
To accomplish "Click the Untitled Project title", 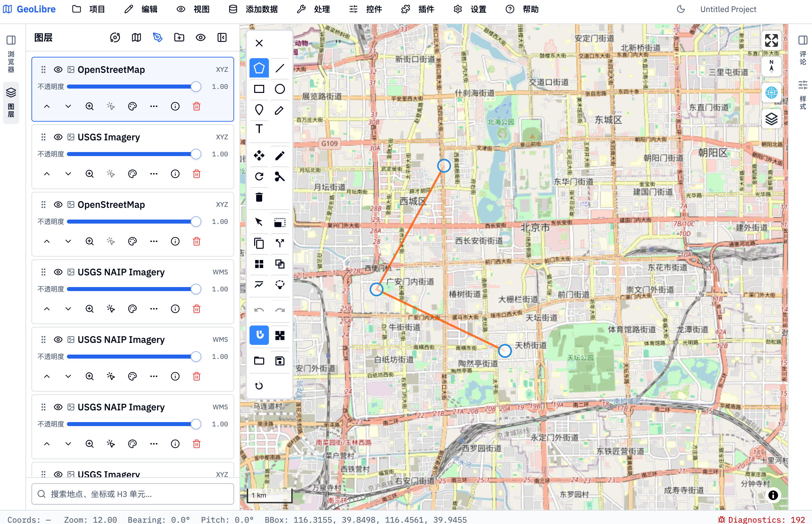I will (728, 9).
